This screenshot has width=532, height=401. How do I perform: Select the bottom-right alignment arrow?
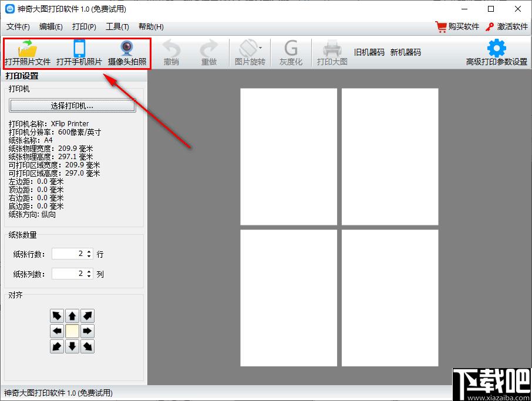[x=87, y=346]
